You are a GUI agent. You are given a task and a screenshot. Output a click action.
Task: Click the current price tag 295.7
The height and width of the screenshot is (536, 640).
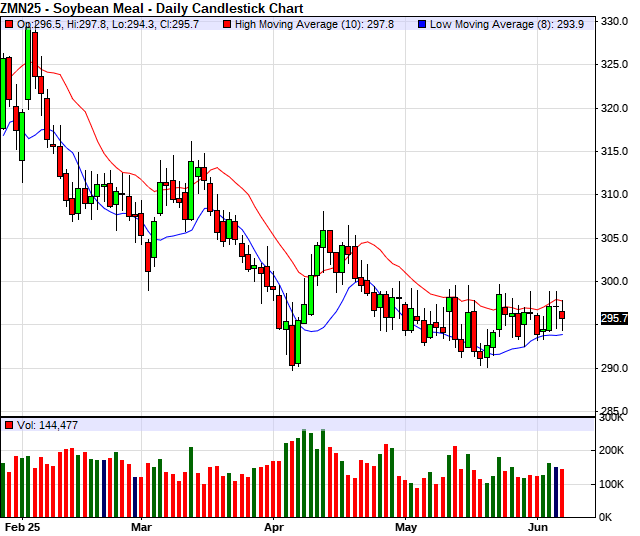613,318
